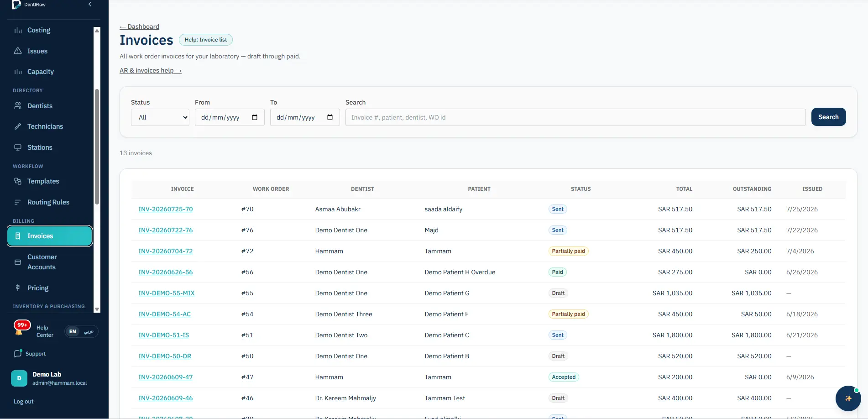Open invoice INV-DEMO-54-AC

165,314
